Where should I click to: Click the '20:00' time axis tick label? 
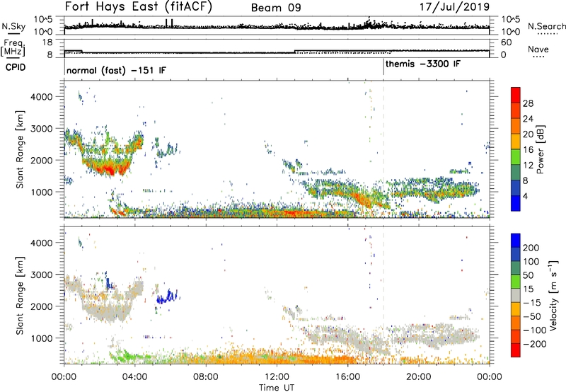(x=419, y=377)
